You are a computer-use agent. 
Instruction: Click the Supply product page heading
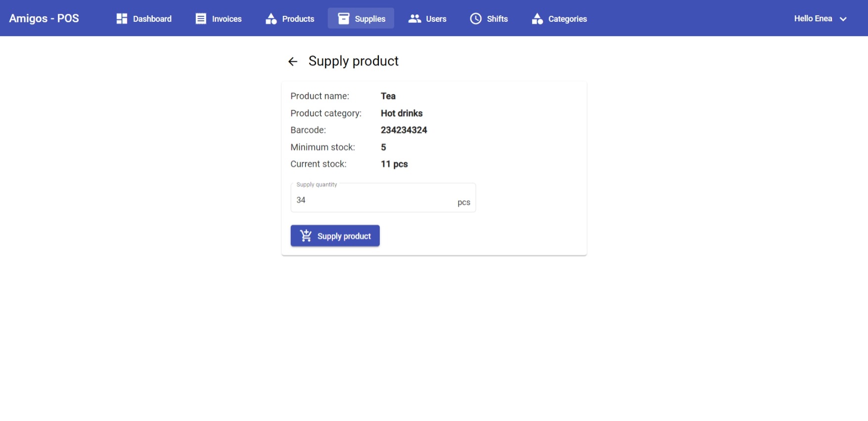point(354,61)
